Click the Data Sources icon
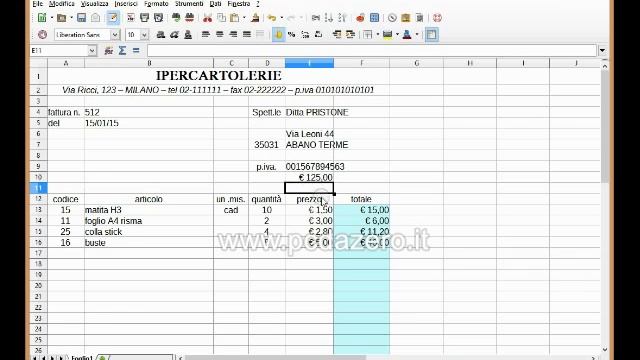The width and height of the screenshot is (640, 360). pyautogui.click(x=419, y=18)
